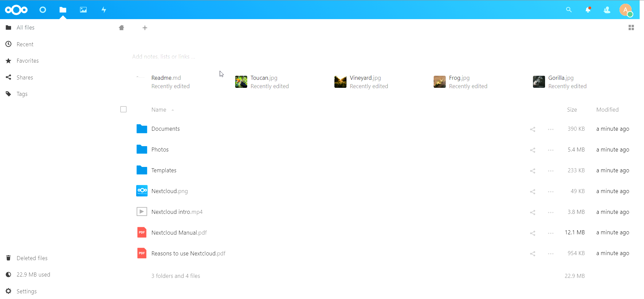The height and width of the screenshot is (299, 644).
Task: Click the Add notes text field
Action: pyautogui.click(x=164, y=57)
